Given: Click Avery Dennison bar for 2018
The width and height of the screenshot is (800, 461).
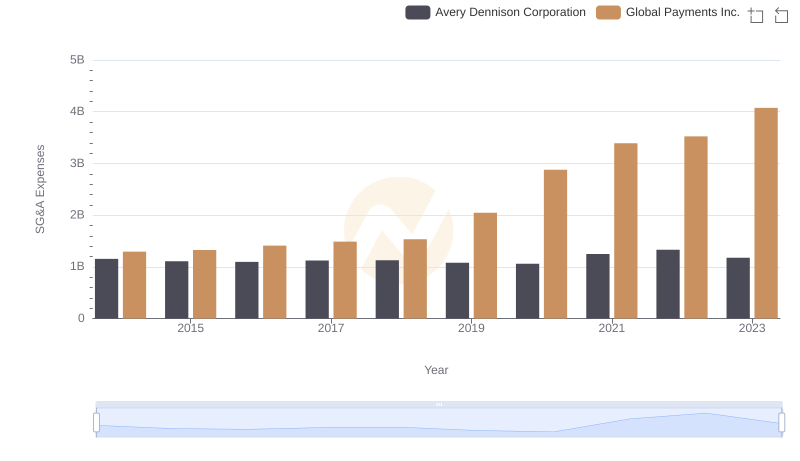Looking at the screenshot, I should [x=387, y=289].
